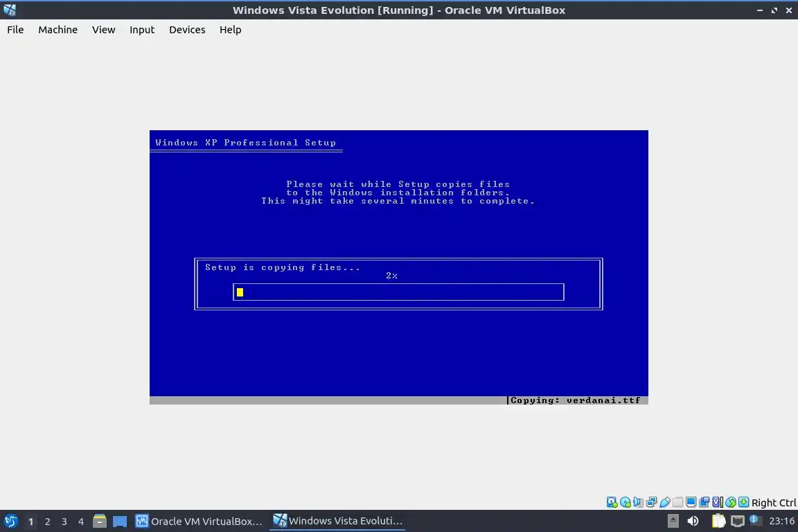The width and height of the screenshot is (798, 532).
Task: Click the virtualization features V chip icon
Action: click(x=718, y=502)
